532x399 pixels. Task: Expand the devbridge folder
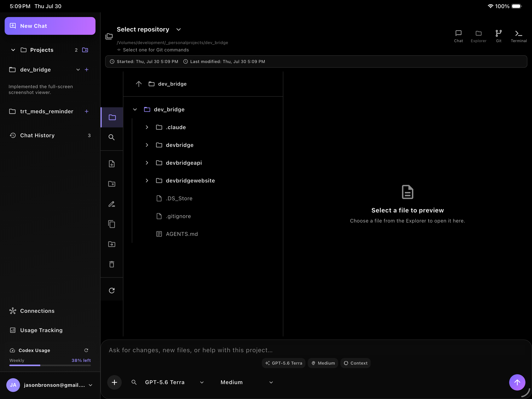147,145
